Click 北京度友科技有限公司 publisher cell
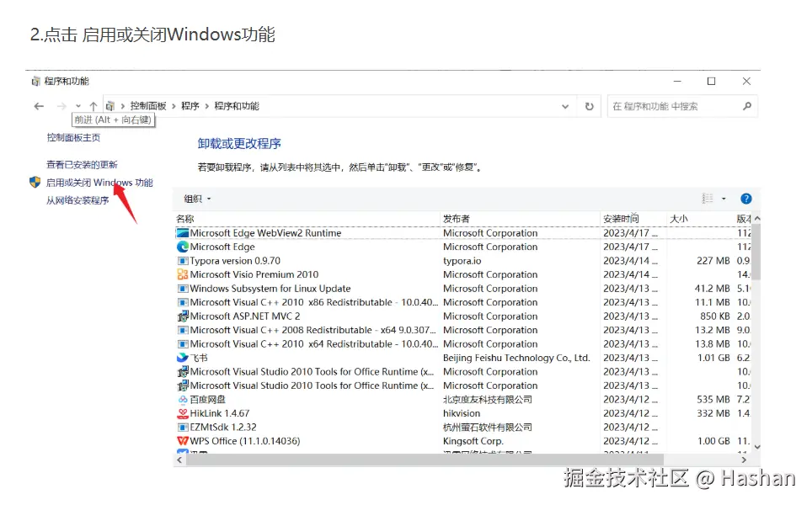Screen dimensions: 812x505 (x=488, y=400)
